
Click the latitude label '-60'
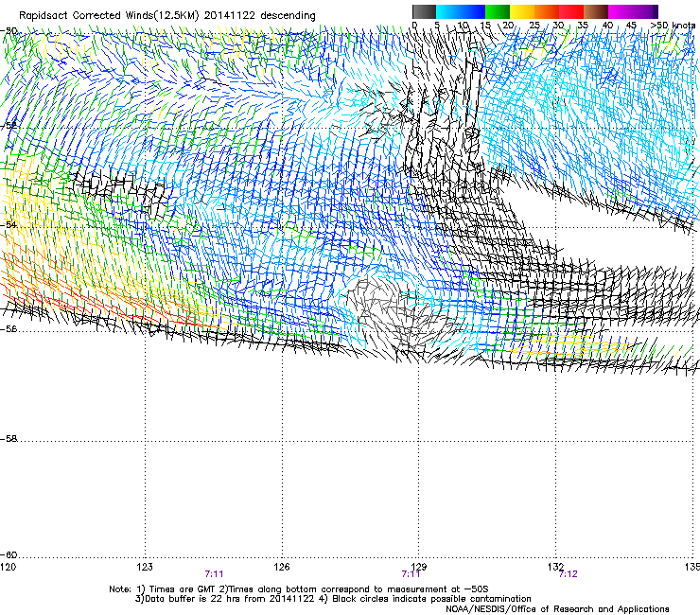[x=9, y=555]
